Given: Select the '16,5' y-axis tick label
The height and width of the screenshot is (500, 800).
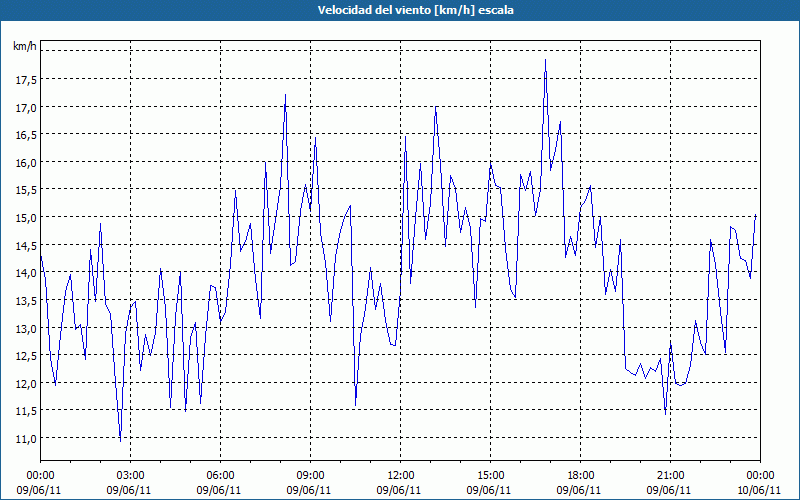Looking at the screenshot, I should (x=24, y=134).
